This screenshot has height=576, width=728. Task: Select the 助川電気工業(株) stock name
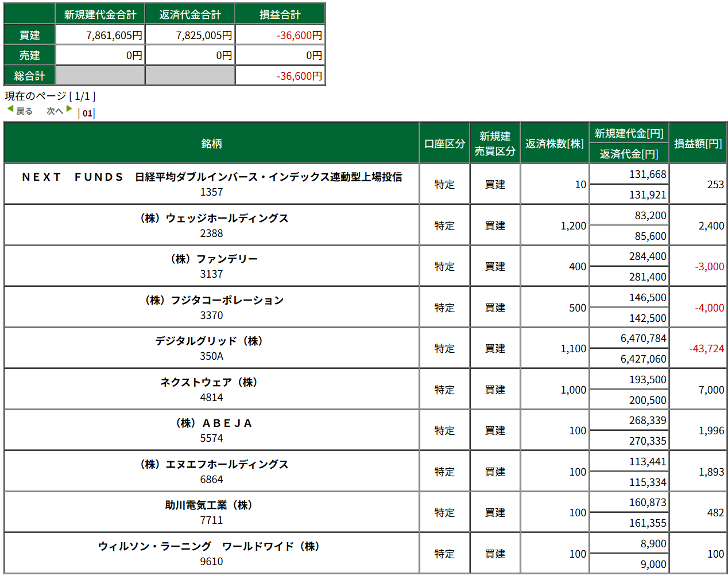(211, 505)
